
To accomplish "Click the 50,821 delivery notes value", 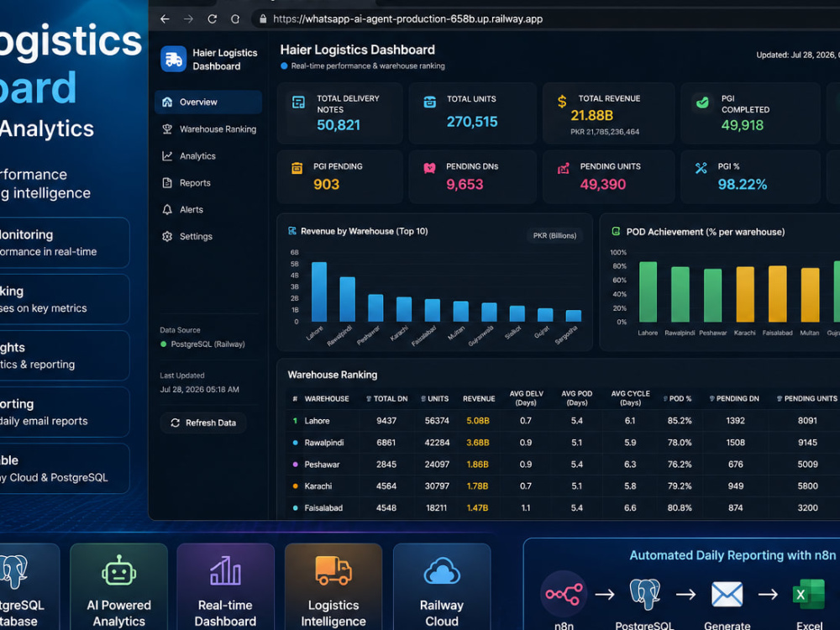I will tap(339, 125).
